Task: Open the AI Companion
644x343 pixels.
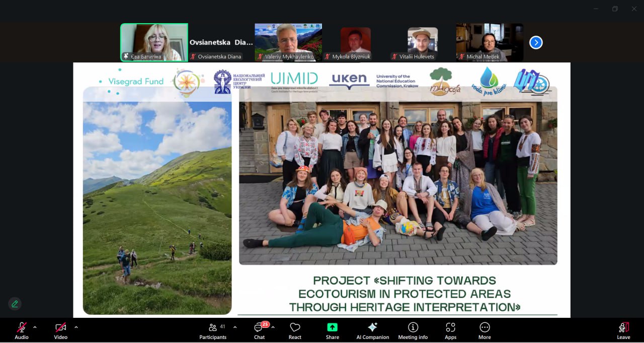Action: [x=372, y=330]
